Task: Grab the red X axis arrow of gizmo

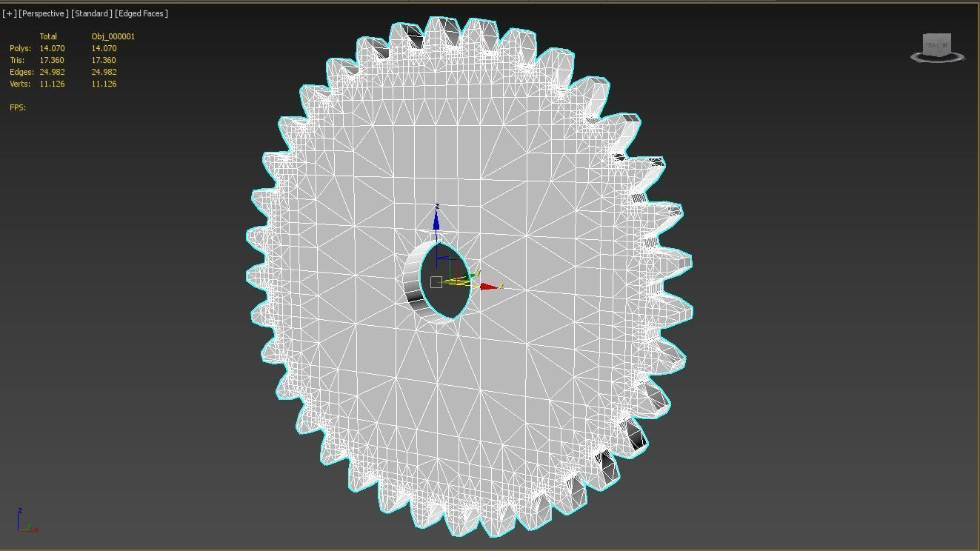Action: [x=490, y=286]
